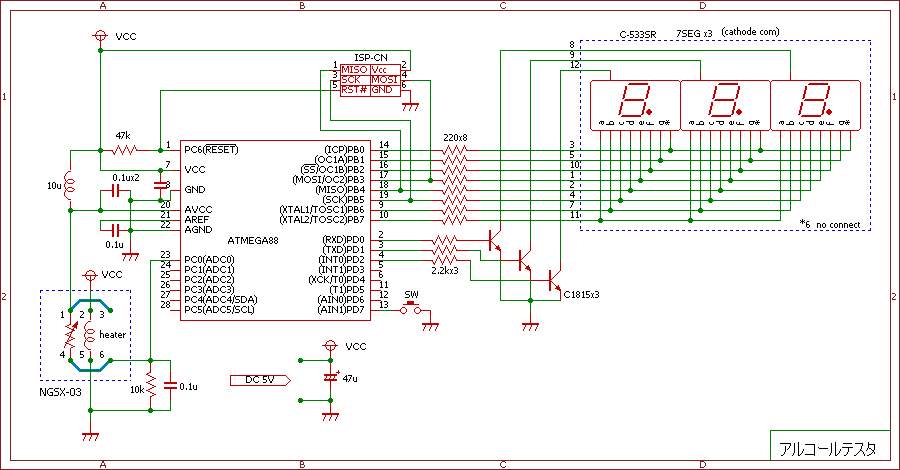900x470 pixels.
Task: Click the C-533SR display part label
Action: [x=638, y=34]
